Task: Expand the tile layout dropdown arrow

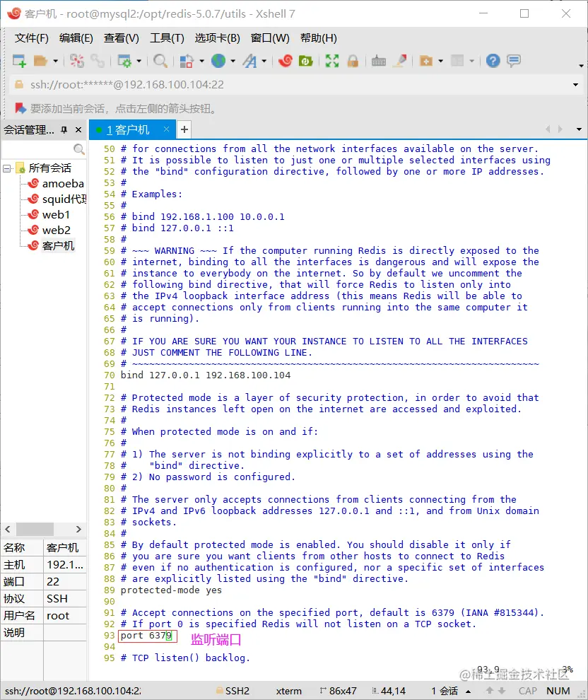Action: (x=471, y=61)
